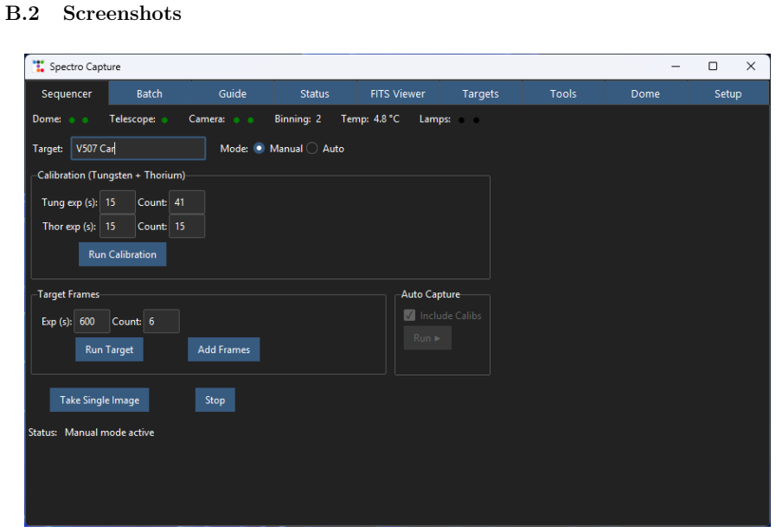Open the FITS Viewer tab
The height and width of the screenshot is (532, 776).
coord(398,93)
